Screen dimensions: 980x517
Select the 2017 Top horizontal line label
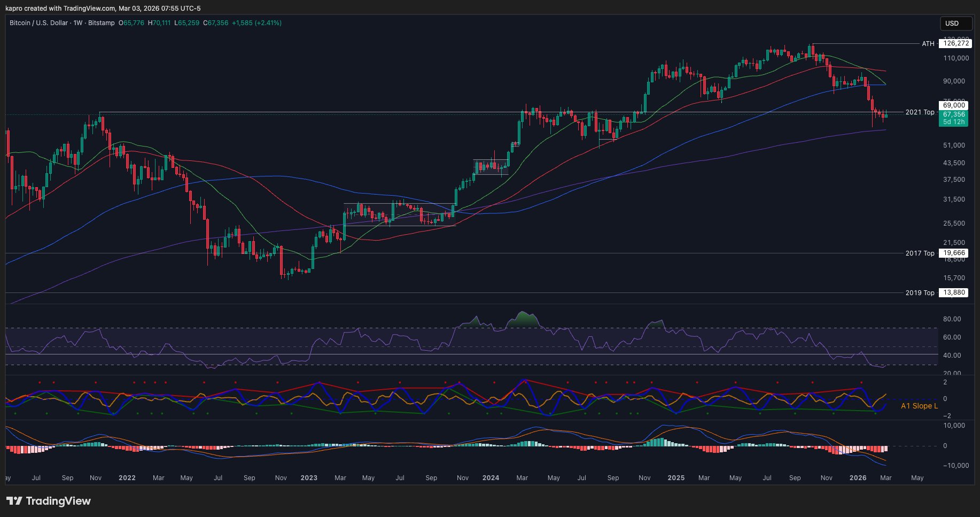point(920,253)
